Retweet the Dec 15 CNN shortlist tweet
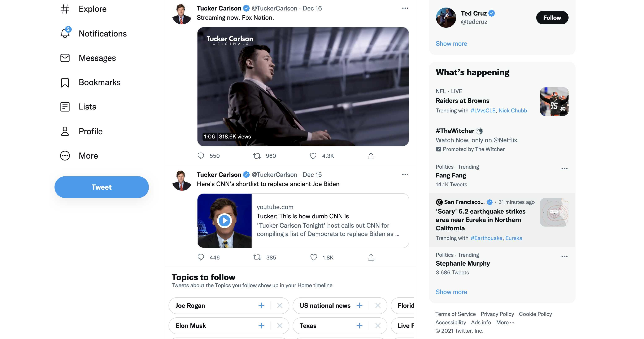Screen dimensions: 644x339 pos(257,257)
